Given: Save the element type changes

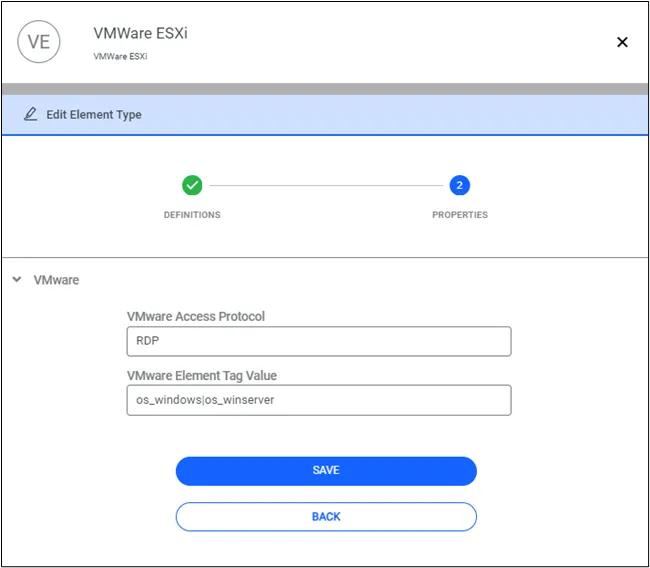Looking at the screenshot, I should click(x=326, y=471).
